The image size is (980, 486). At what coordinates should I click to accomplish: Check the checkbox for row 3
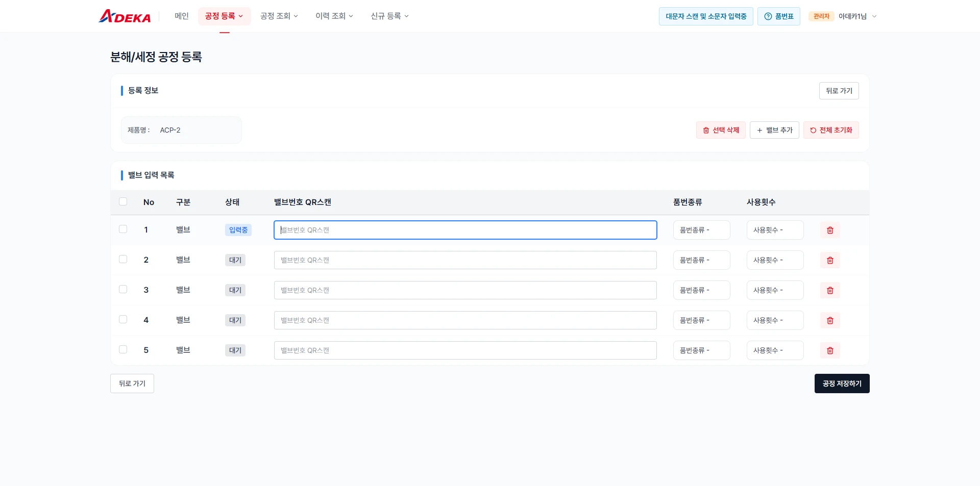pyautogui.click(x=123, y=289)
